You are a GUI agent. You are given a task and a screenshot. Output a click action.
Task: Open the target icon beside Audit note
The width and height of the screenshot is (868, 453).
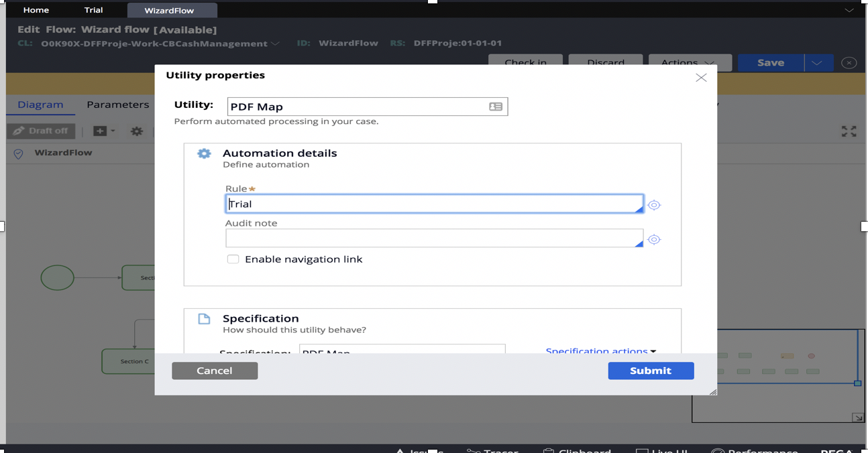654,239
